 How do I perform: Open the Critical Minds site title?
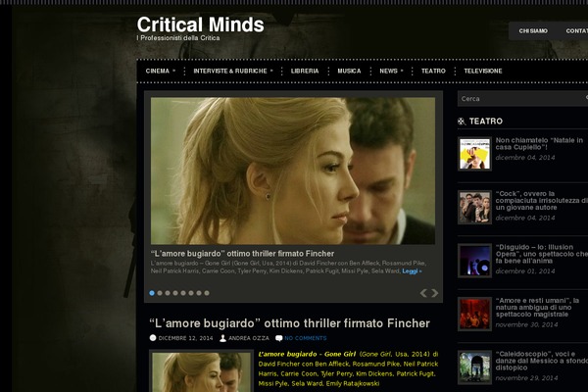tap(200, 24)
